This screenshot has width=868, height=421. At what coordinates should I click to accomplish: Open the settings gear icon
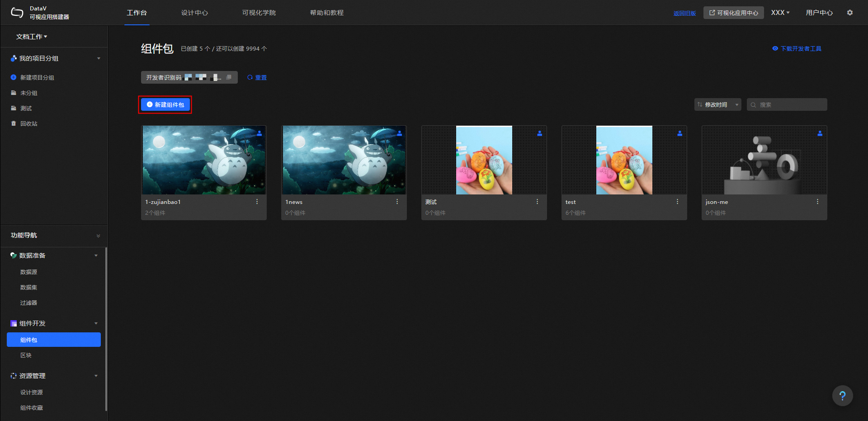[850, 13]
